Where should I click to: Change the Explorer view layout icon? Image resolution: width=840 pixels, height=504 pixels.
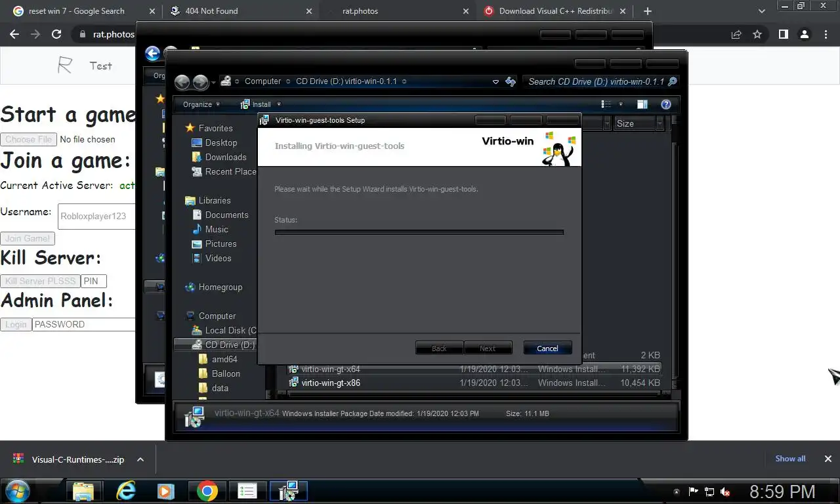(x=606, y=104)
